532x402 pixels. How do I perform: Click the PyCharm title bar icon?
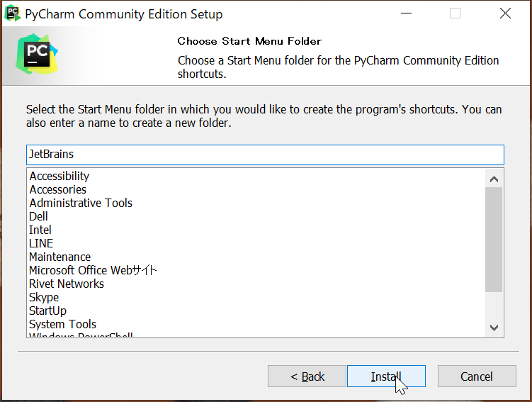point(13,13)
